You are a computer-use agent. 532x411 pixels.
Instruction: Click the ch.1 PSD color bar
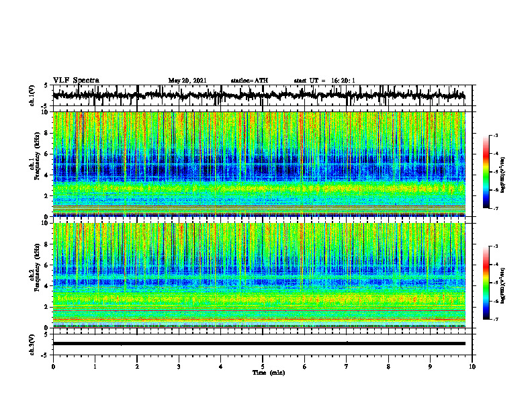pos(486,172)
